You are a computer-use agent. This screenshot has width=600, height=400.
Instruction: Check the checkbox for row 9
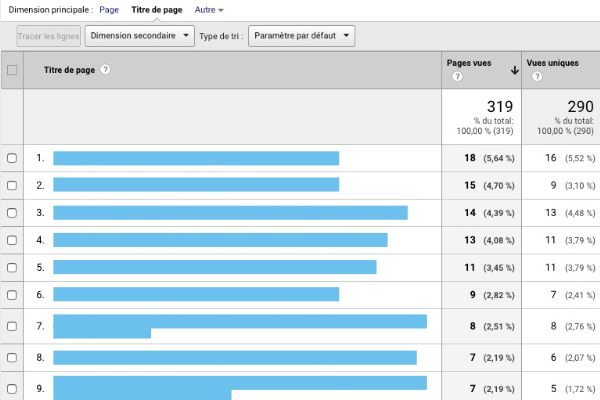pyautogui.click(x=12, y=388)
